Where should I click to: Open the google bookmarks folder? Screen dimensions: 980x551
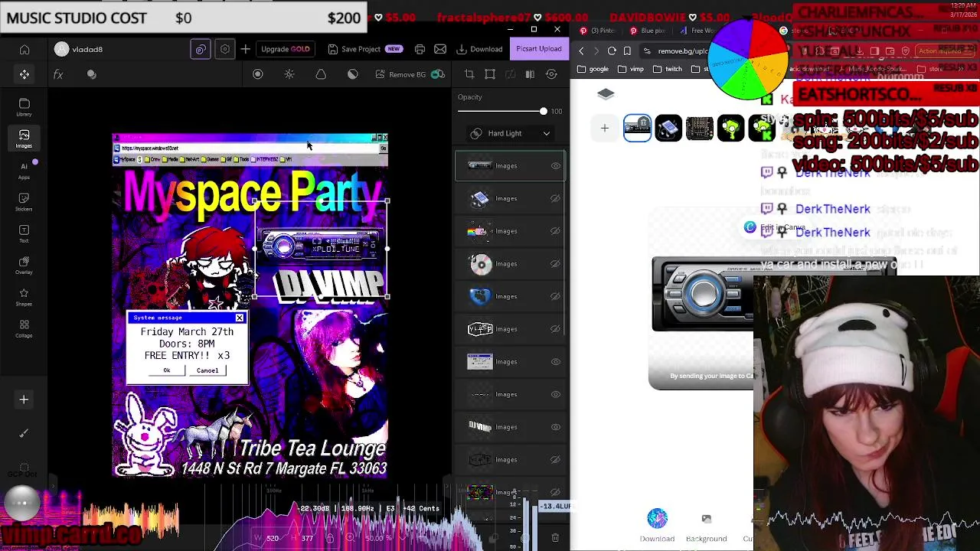point(593,69)
